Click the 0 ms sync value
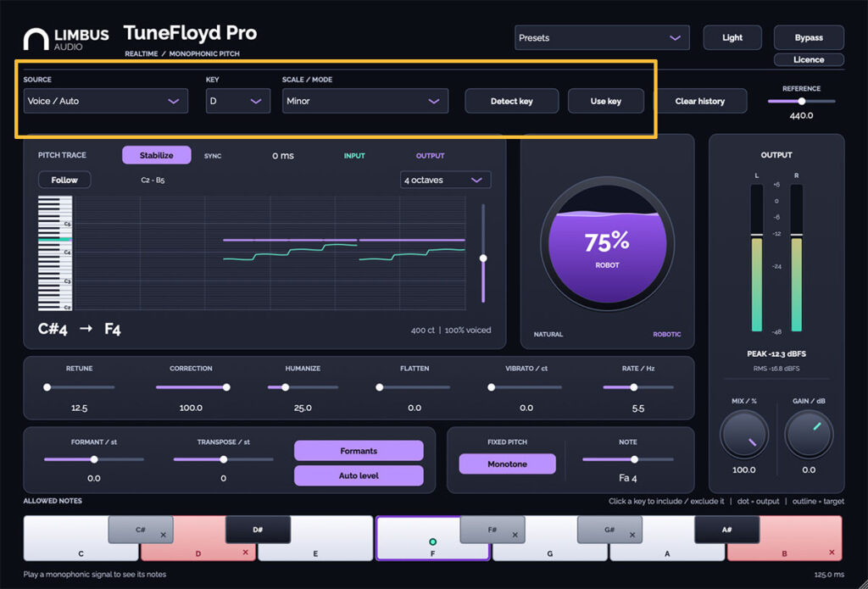The width and height of the screenshot is (868, 589). click(283, 156)
